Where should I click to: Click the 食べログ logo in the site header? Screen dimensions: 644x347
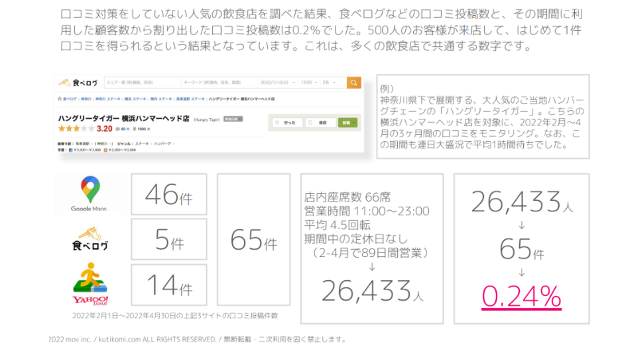click(x=78, y=83)
